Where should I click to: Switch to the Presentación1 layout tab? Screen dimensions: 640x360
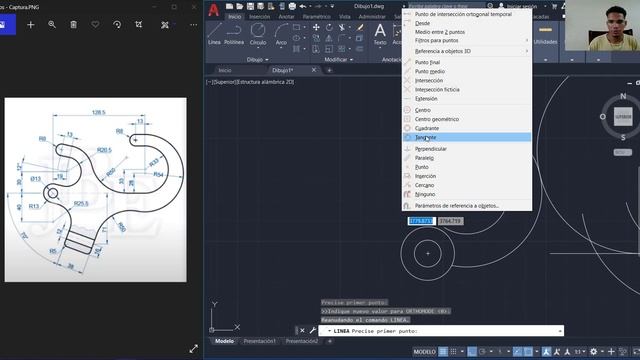260,341
